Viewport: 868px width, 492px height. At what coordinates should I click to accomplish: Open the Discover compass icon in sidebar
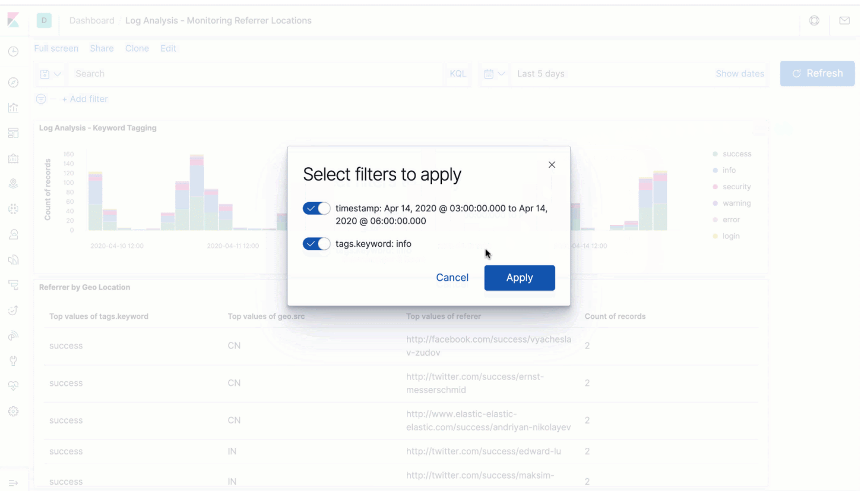point(13,82)
